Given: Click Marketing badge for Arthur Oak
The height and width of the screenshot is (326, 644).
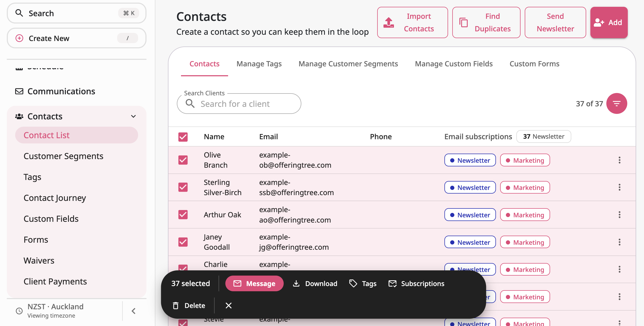Looking at the screenshot, I should (x=525, y=215).
